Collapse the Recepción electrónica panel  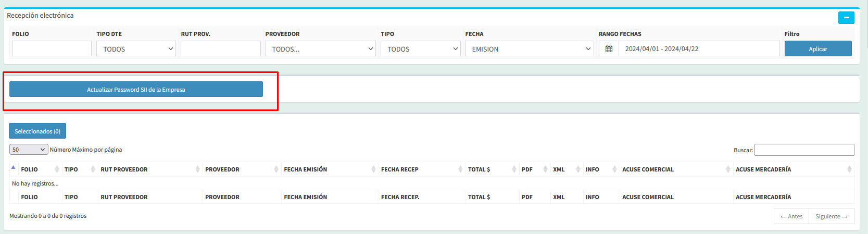pos(846,18)
